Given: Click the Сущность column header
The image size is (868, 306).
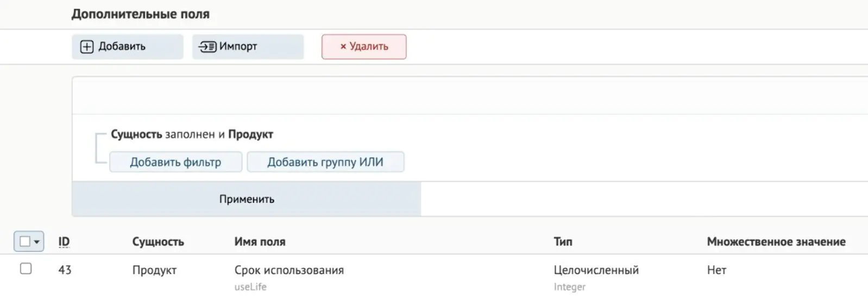Looking at the screenshot, I should 158,242.
